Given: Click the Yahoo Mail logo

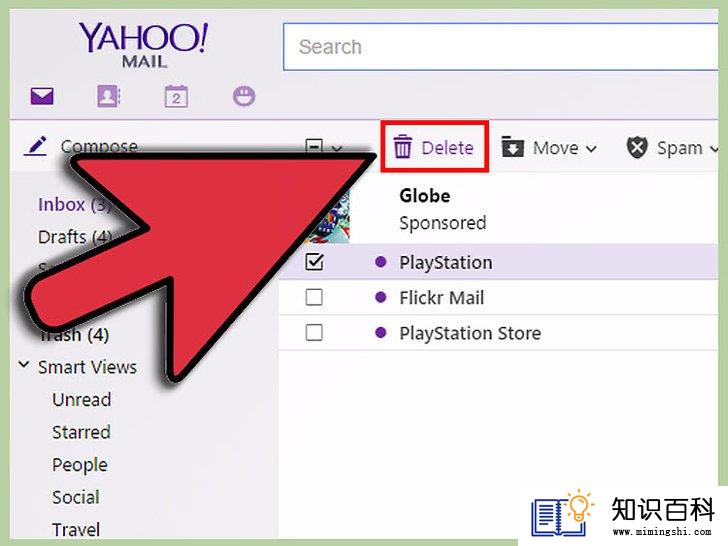Looking at the screenshot, I should pyautogui.click(x=143, y=46).
